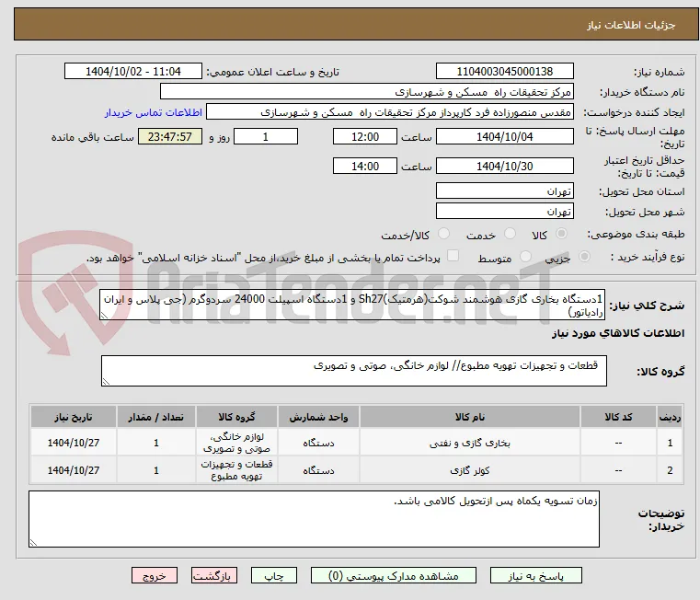This screenshot has width=700, height=600.
Task: Select the کالا radio button
Action: click(562, 234)
